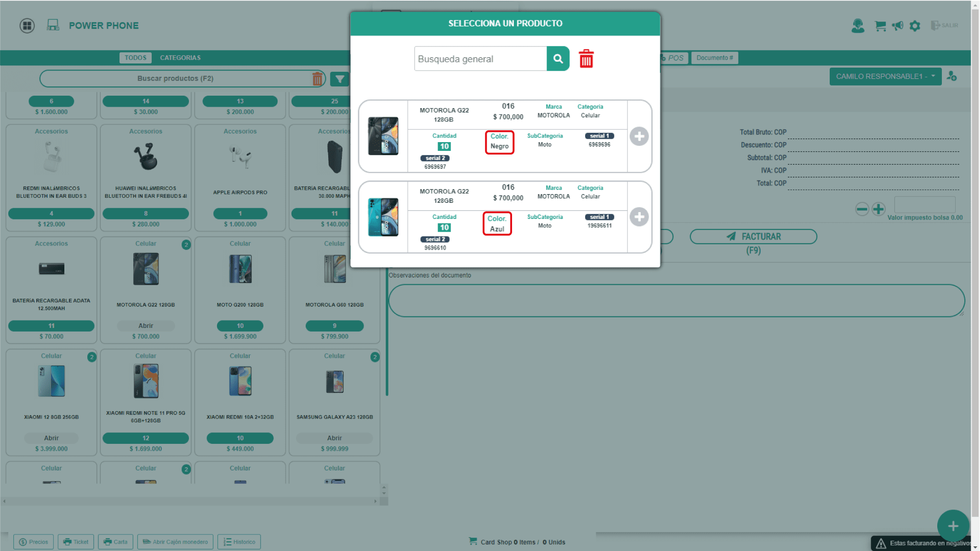980x551 pixels.
Task: Select Xiaomi Redmi Note 11 Pro card
Action: [x=146, y=402]
